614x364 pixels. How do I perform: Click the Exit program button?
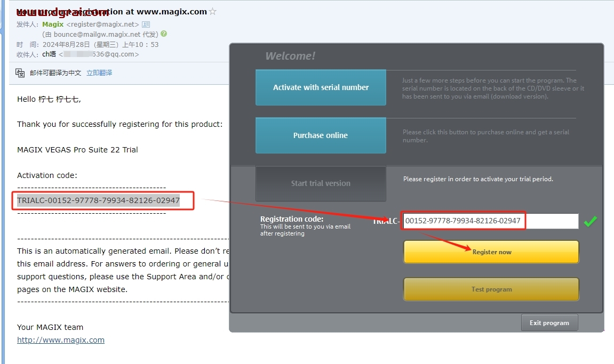tap(549, 323)
